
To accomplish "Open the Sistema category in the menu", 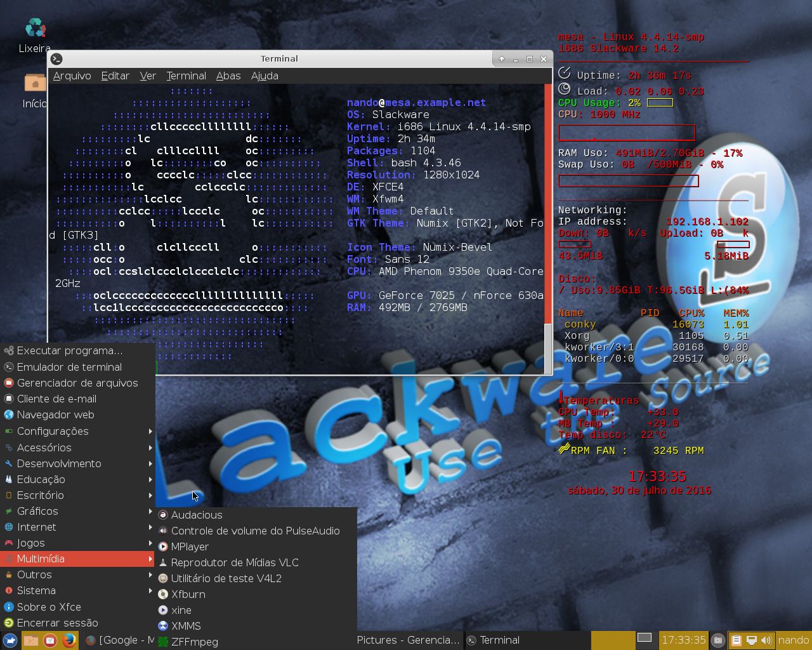I will pos(77,590).
